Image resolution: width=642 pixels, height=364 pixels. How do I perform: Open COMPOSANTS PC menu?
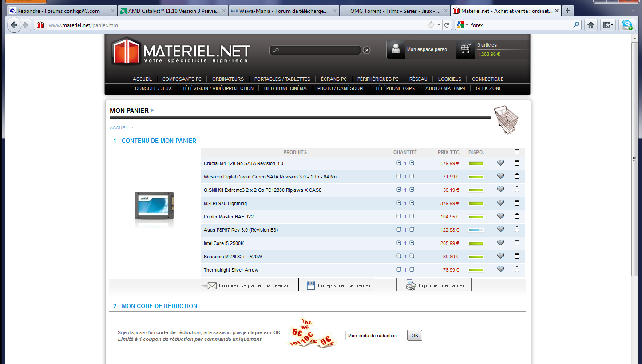coord(182,79)
